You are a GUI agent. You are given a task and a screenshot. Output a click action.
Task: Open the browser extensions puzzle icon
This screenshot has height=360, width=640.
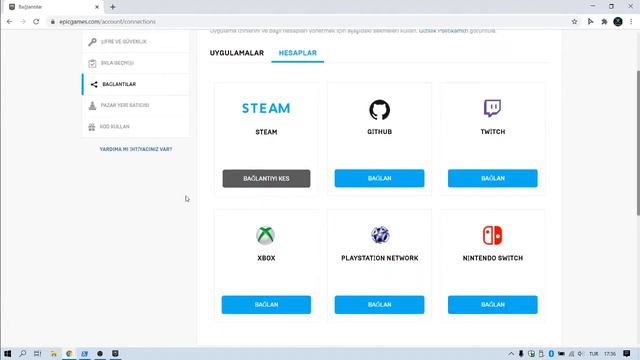[604, 22]
